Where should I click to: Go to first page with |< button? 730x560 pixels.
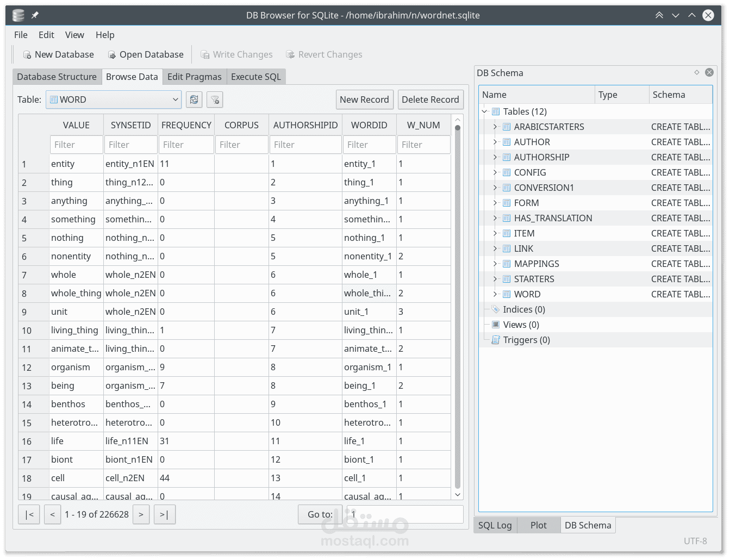coord(29,514)
